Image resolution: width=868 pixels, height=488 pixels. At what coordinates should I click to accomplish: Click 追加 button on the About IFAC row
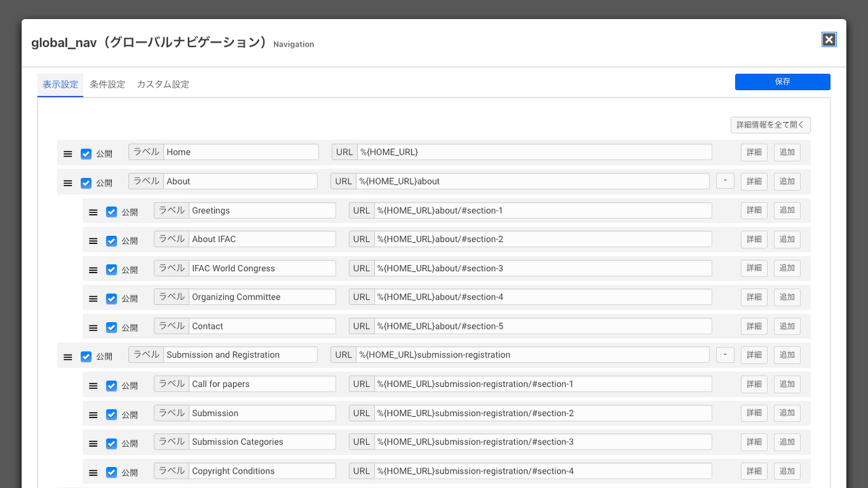pyautogui.click(x=787, y=239)
